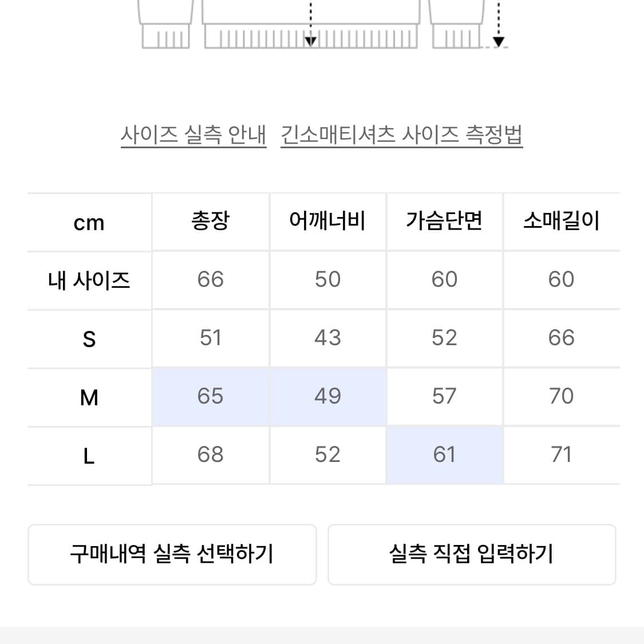Click the 내 사이즈 row label
Viewport: 644px width, 644px height.
(x=89, y=280)
